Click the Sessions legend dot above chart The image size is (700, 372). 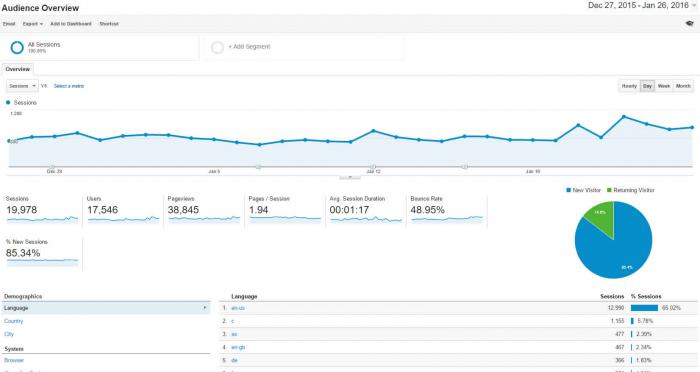8,102
